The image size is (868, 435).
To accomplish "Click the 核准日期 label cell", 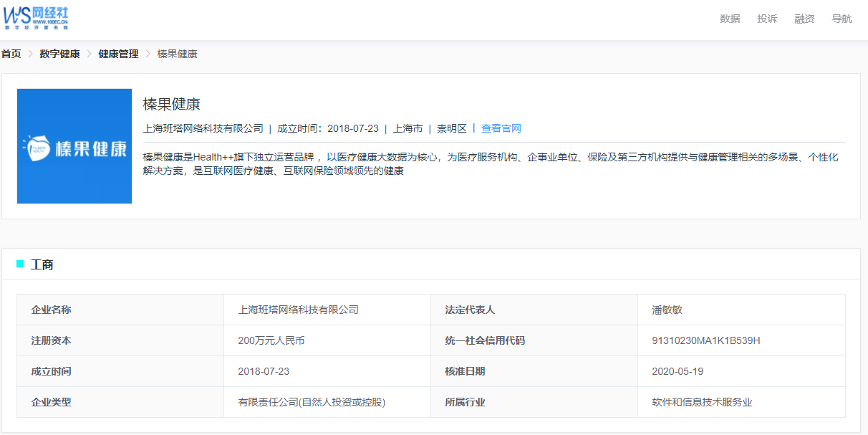I will tap(534, 371).
